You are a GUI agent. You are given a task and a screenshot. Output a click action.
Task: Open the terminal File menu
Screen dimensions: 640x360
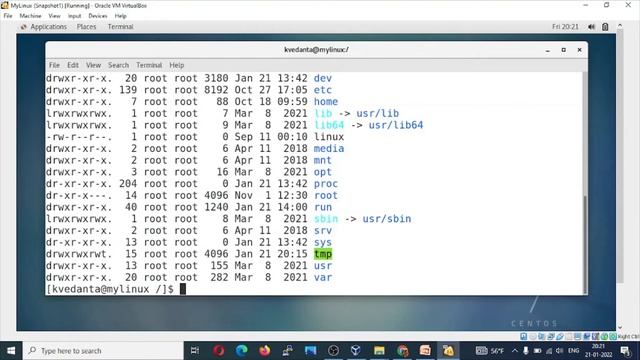54,65
